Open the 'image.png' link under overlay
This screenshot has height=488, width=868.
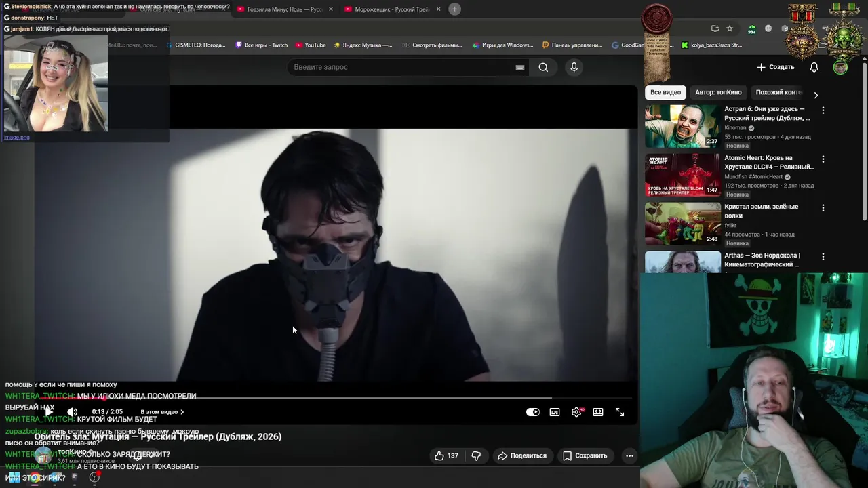point(17,137)
